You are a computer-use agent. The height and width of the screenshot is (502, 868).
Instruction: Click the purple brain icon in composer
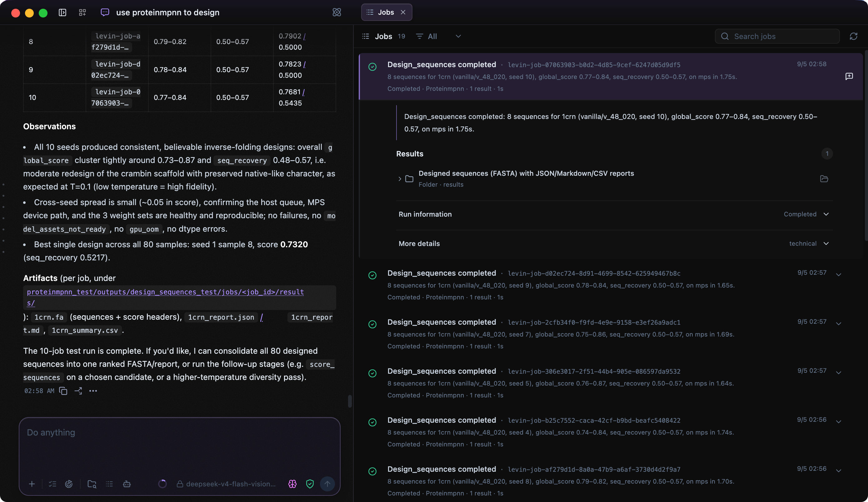point(292,484)
